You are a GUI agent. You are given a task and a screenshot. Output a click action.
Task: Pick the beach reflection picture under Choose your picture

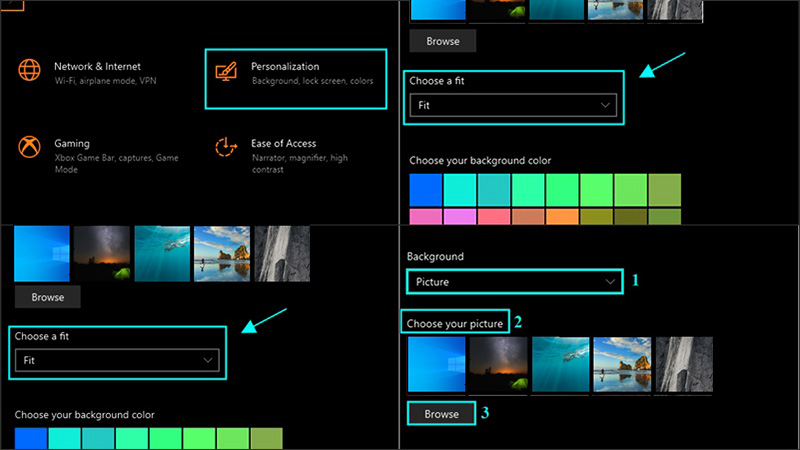pos(622,364)
